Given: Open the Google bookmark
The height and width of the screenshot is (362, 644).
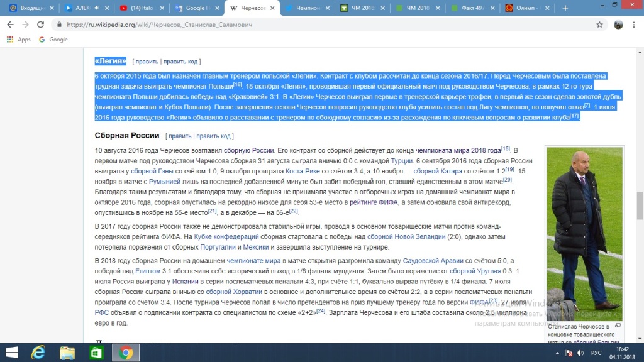Looking at the screenshot, I should (53, 40).
